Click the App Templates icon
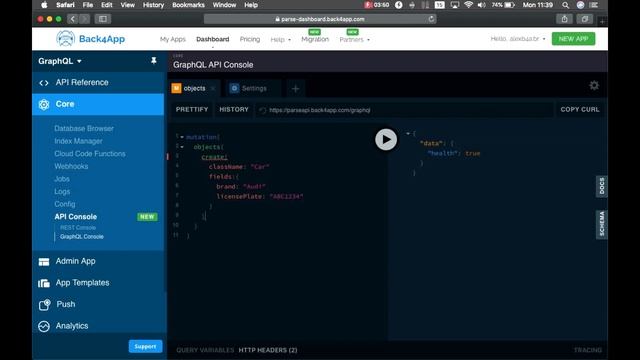The image size is (640, 360). click(44, 283)
